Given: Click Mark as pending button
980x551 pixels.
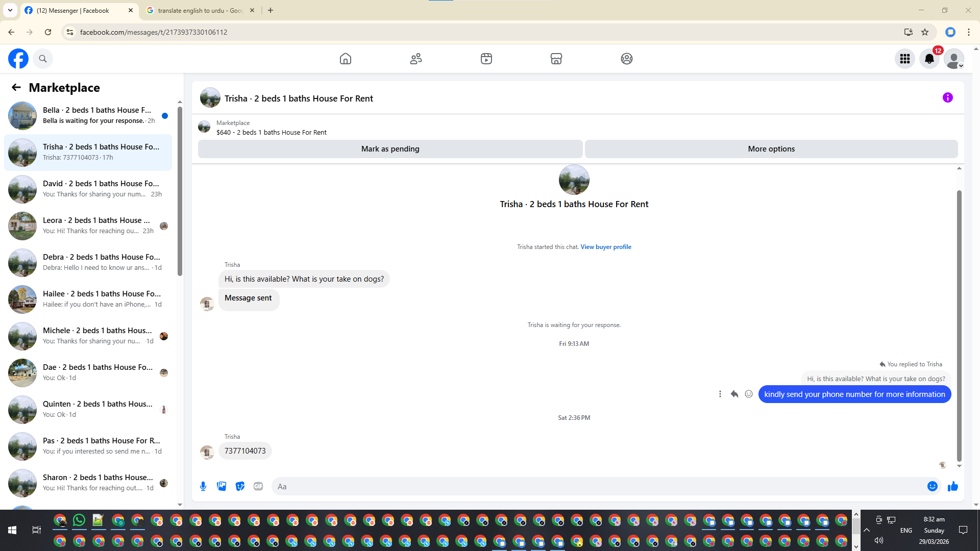Looking at the screenshot, I should click(x=390, y=149).
